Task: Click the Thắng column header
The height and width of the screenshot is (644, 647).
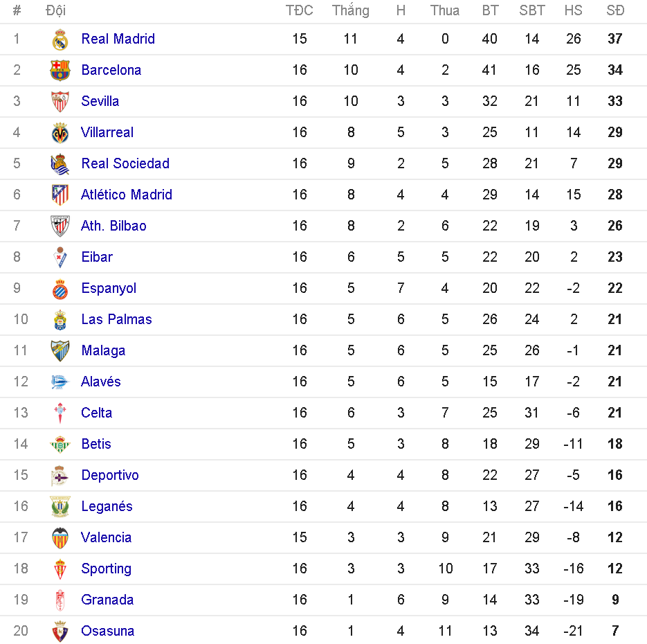Action: (x=350, y=10)
